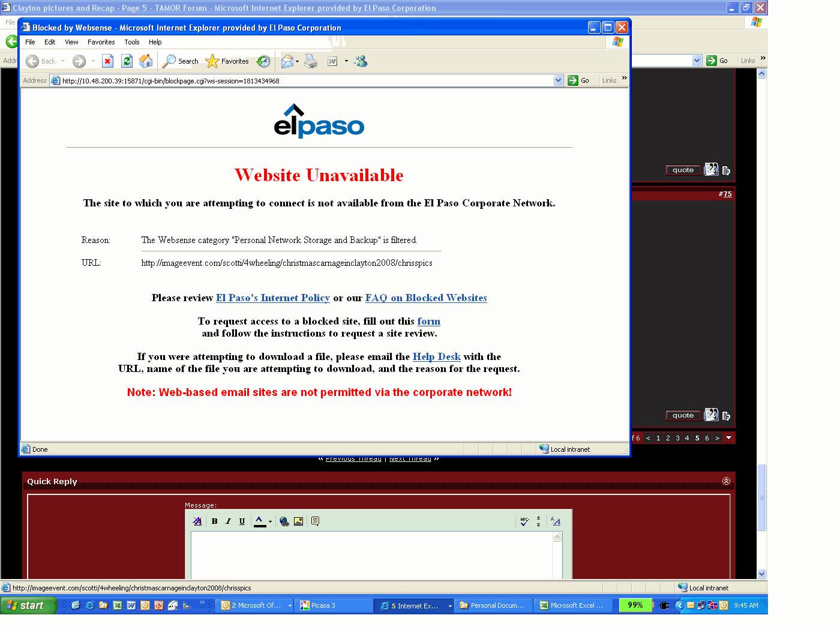Expand the Quick Launch overflow chevron
This screenshot has width=840, height=630.
click(x=202, y=602)
